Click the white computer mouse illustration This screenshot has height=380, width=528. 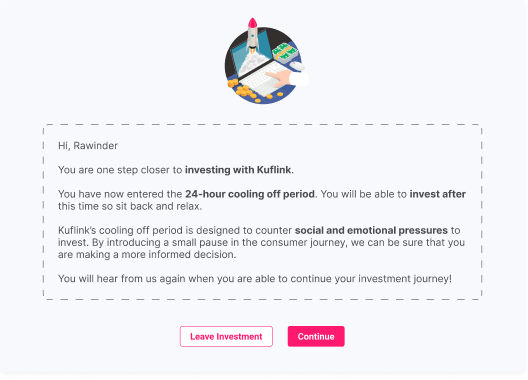point(297,66)
